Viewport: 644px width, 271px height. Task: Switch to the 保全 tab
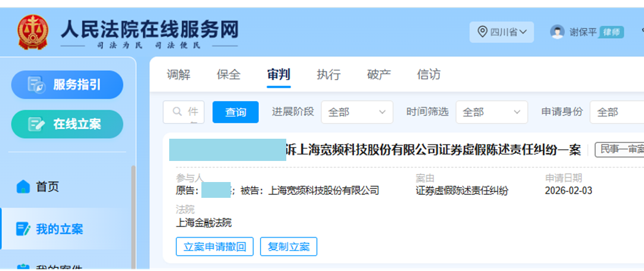(228, 75)
